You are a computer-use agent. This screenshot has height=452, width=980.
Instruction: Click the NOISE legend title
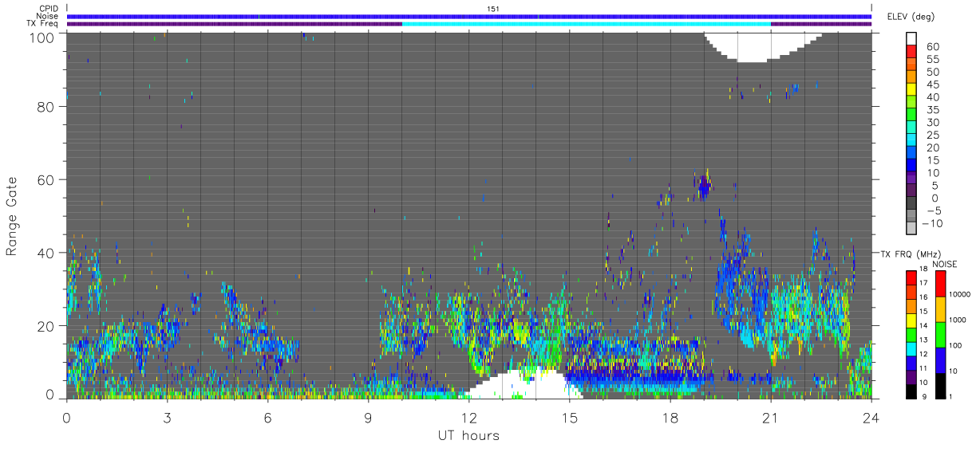point(946,264)
